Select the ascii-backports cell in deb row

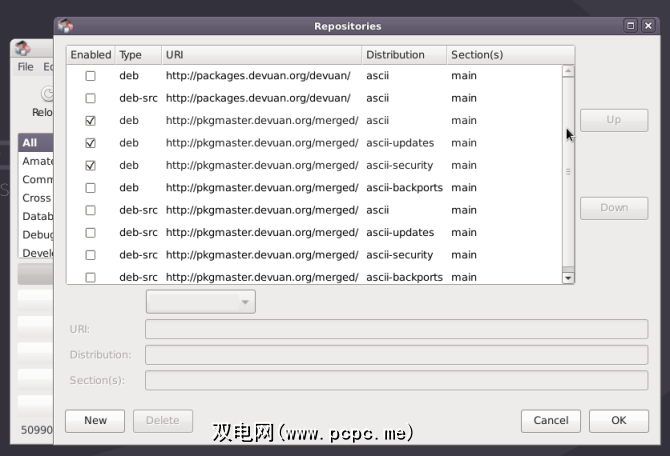pyautogui.click(x=404, y=188)
